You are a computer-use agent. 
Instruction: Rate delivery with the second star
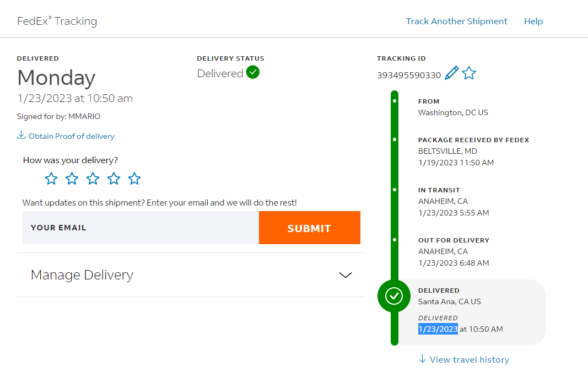(x=72, y=179)
